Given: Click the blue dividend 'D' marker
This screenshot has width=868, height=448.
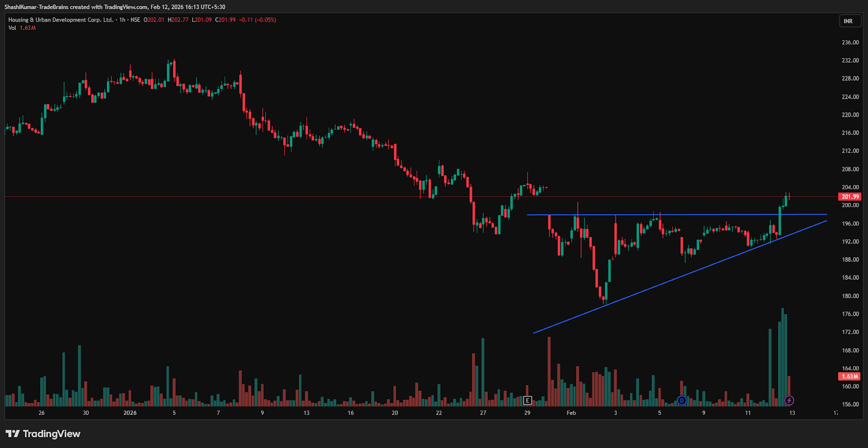Looking at the screenshot, I should pyautogui.click(x=682, y=401).
